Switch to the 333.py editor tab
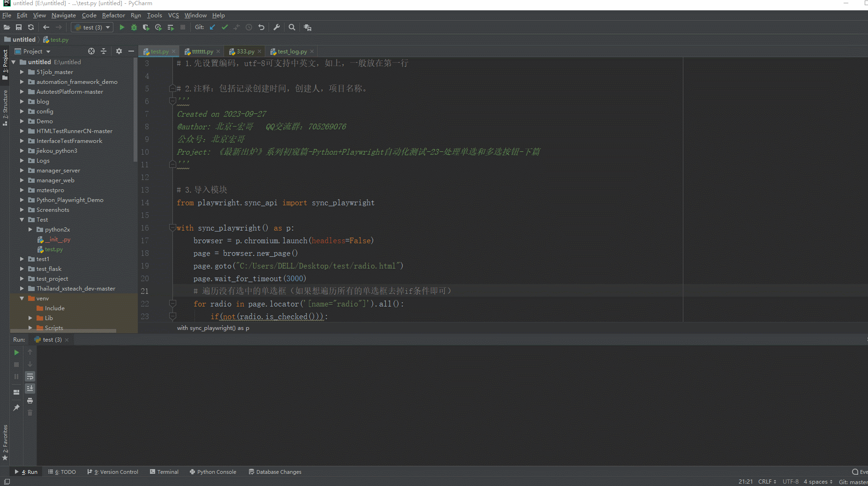The image size is (868, 486). point(245,52)
